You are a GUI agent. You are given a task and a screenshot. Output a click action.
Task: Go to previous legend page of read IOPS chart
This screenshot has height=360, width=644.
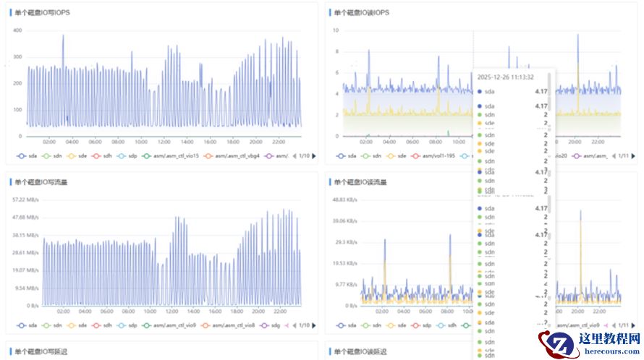[614, 156]
